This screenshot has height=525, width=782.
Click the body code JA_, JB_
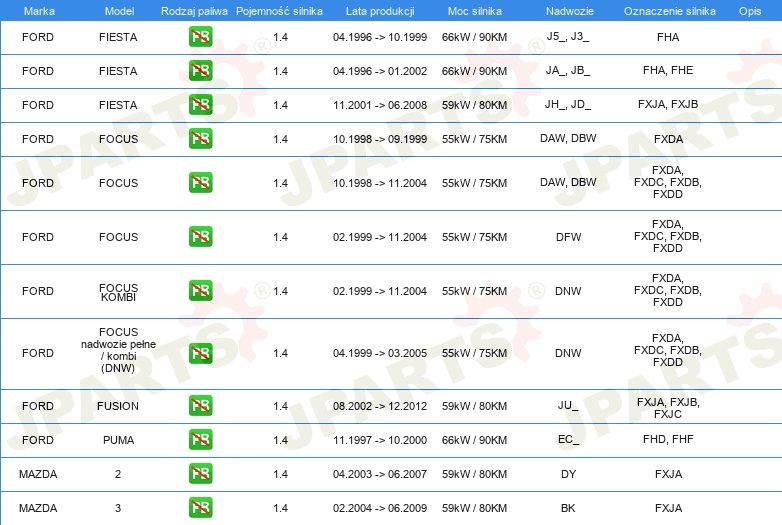coord(568,70)
